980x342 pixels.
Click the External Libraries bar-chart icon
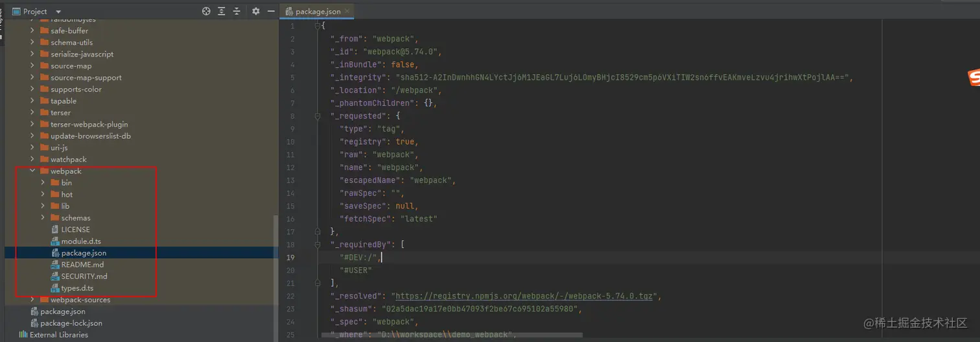tap(23, 334)
